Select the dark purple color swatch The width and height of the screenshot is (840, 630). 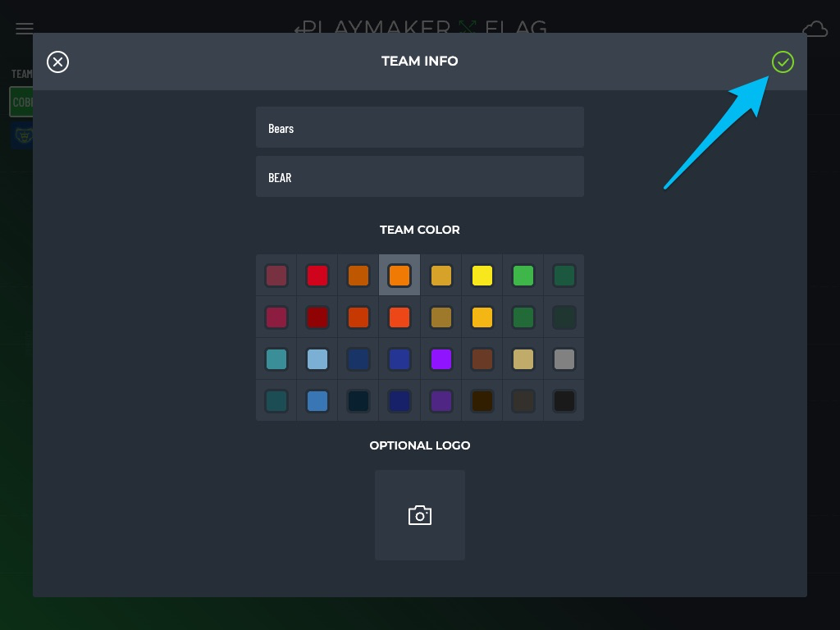(x=441, y=400)
